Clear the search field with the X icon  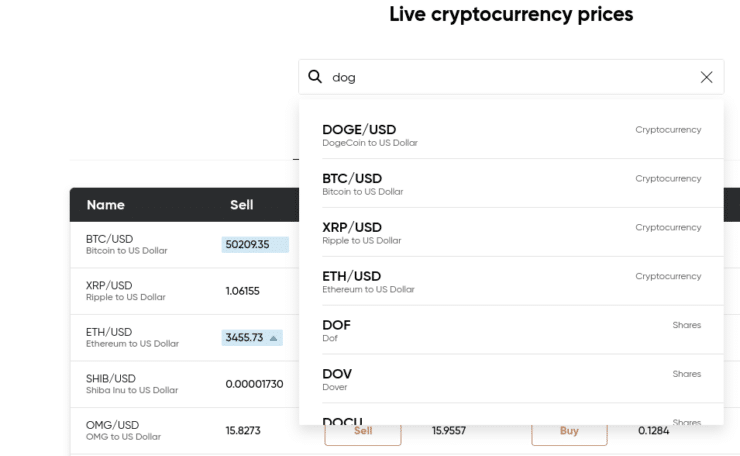pos(706,77)
